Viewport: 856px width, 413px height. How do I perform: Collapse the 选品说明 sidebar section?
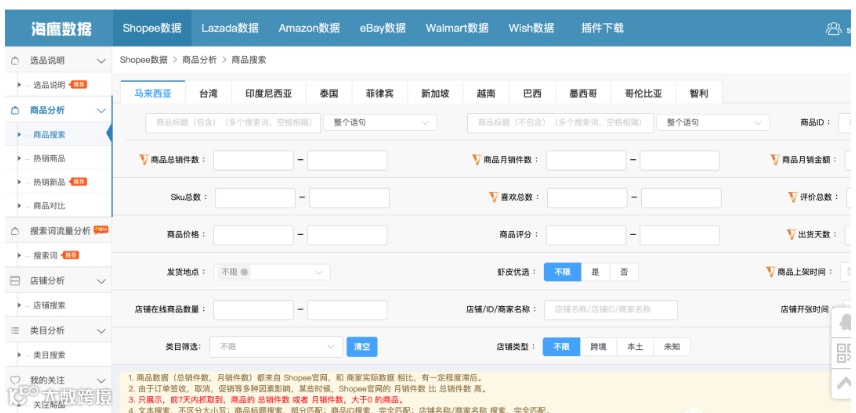click(x=101, y=61)
